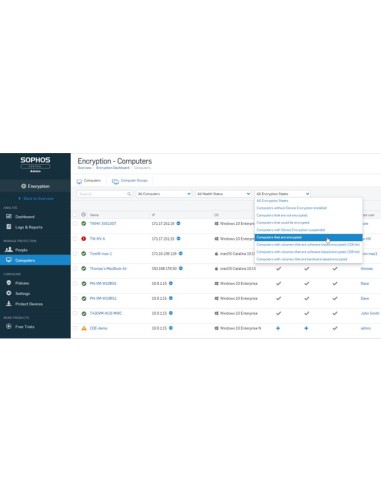
Task: Click the first blue plus icon in CDE-demo row
Action: (278, 328)
